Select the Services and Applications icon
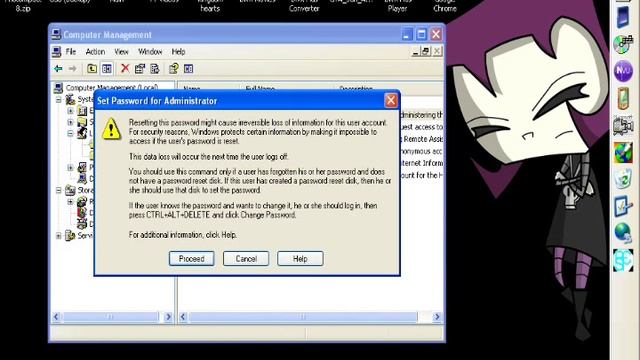The width and height of the screenshot is (640, 360). tap(70, 236)
